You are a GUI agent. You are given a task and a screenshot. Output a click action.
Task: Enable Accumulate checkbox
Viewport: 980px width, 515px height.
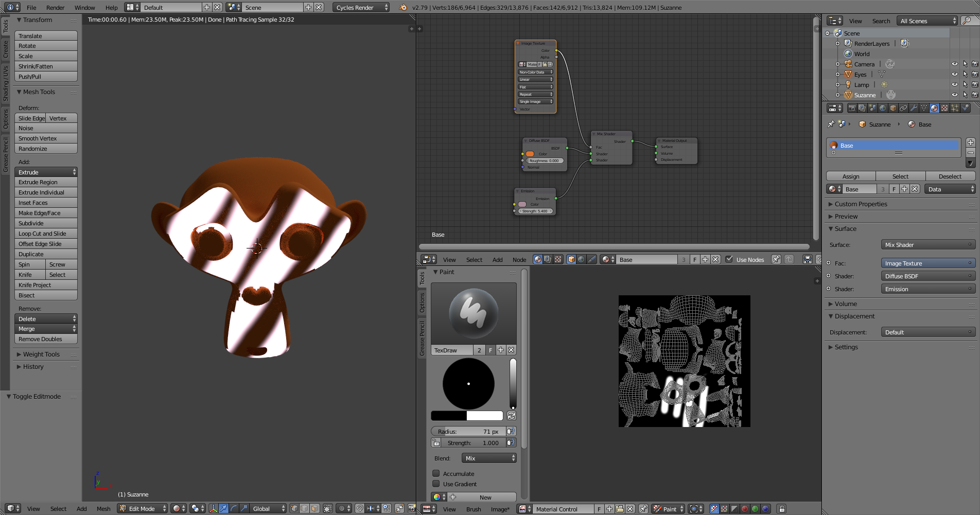coord(436,473)
